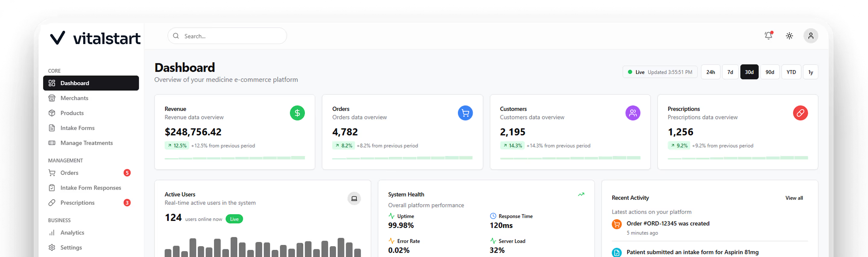
Task: Open user profile avatar menu
Action: pos(810,36)
